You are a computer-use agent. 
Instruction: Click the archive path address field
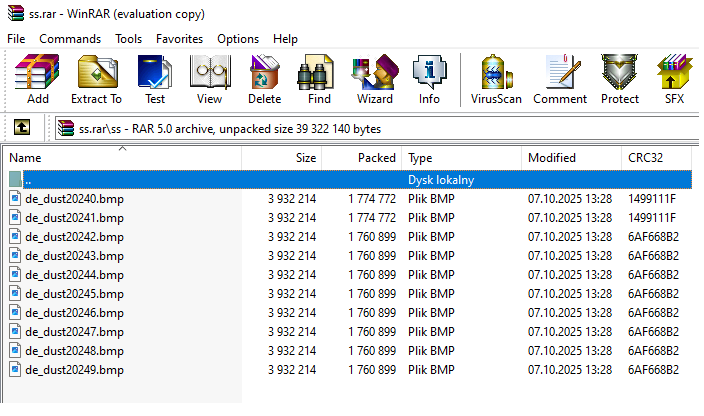tap(377, 129)
